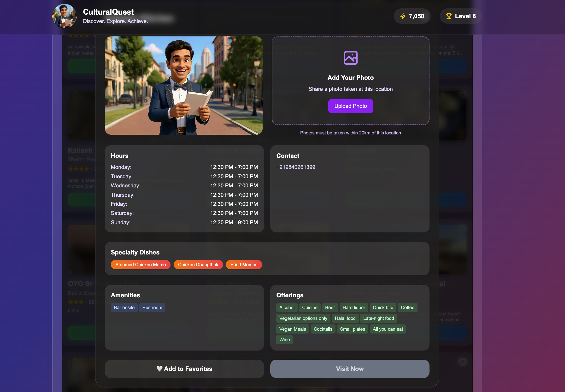Click the CulturalQuest avatar logo
Image resolution: width=565 pixels, height=392 pixels.
tap(64, 16)
